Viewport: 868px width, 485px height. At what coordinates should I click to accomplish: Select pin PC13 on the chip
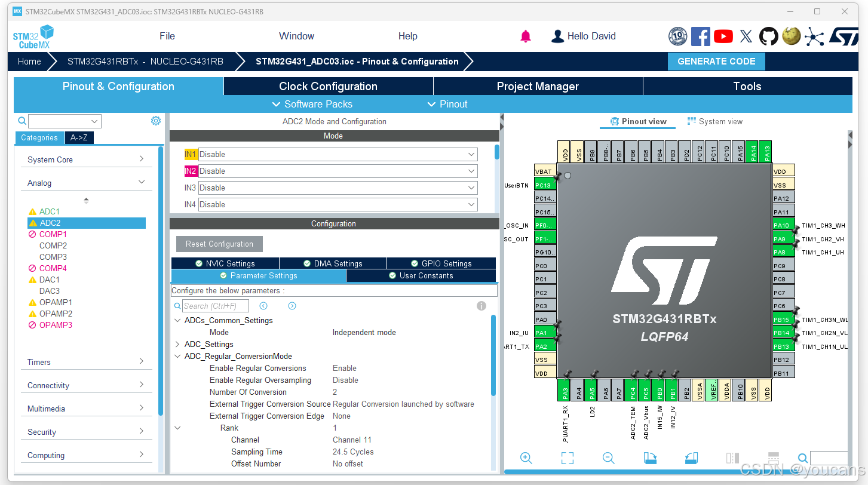point(545,185)
